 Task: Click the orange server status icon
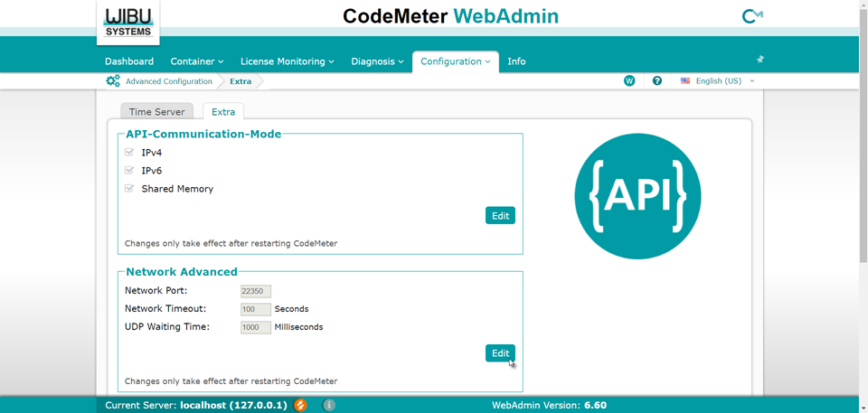300,405
